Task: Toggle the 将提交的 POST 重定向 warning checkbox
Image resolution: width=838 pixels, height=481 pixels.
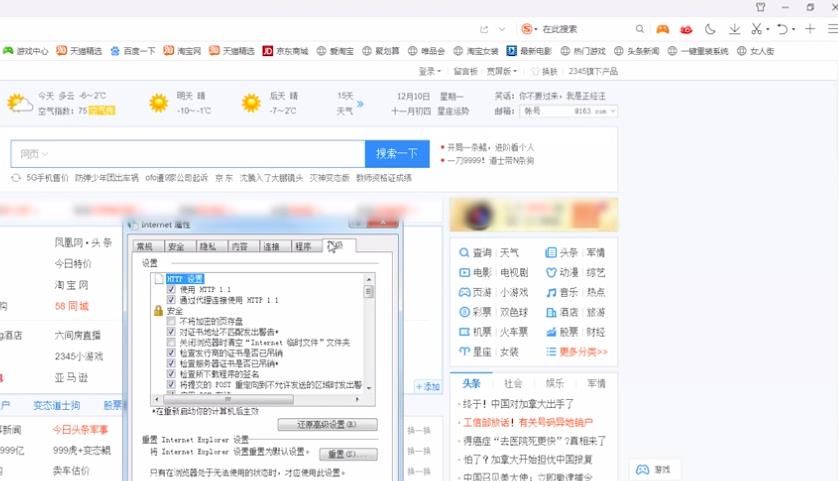Action: coord(171,384)
